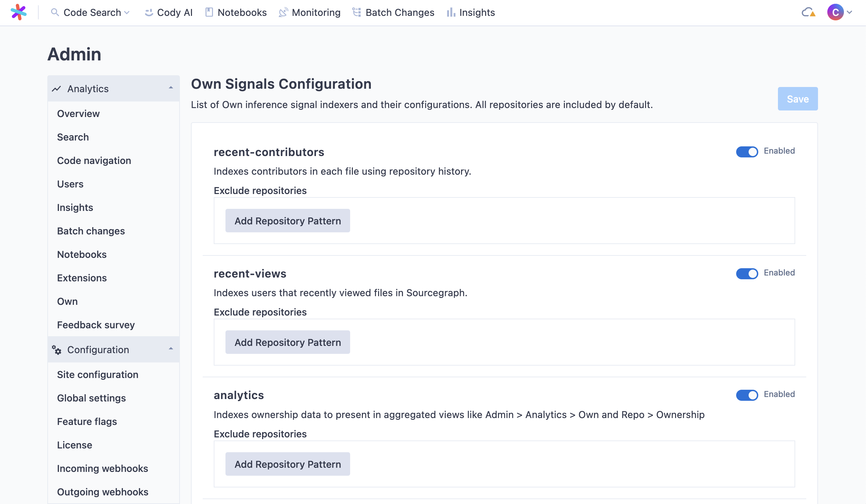Click the Code Search magnifier icon
The image size is (866, 504).
click(x=55, y=12)
